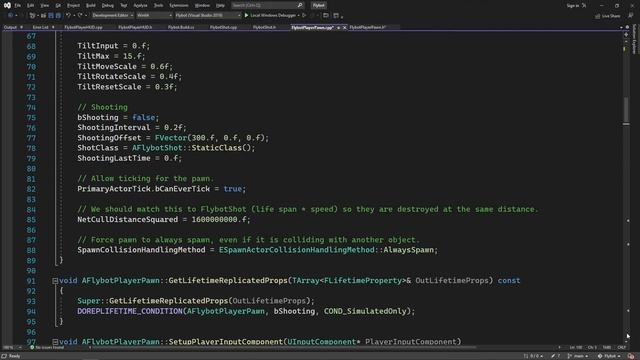640x360 pixels.
Task: Open the Development Editor configuration dropdown
Action: pos(113,16)
